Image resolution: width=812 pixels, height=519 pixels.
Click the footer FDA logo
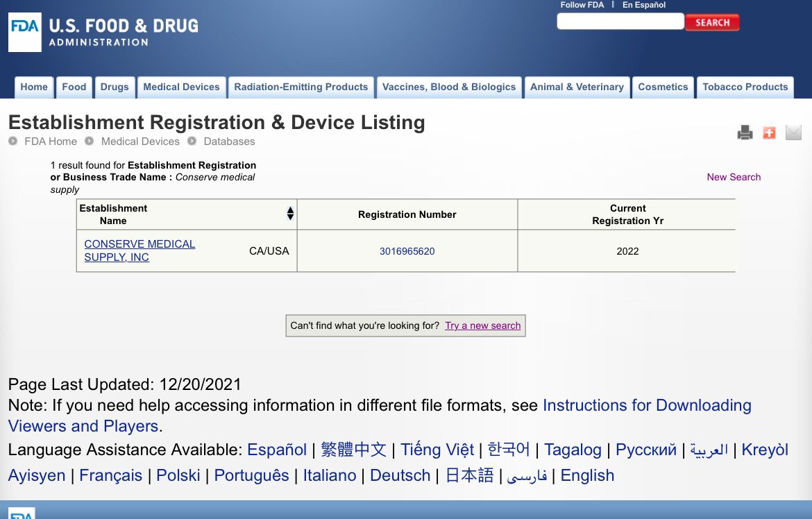pos(22,513)
